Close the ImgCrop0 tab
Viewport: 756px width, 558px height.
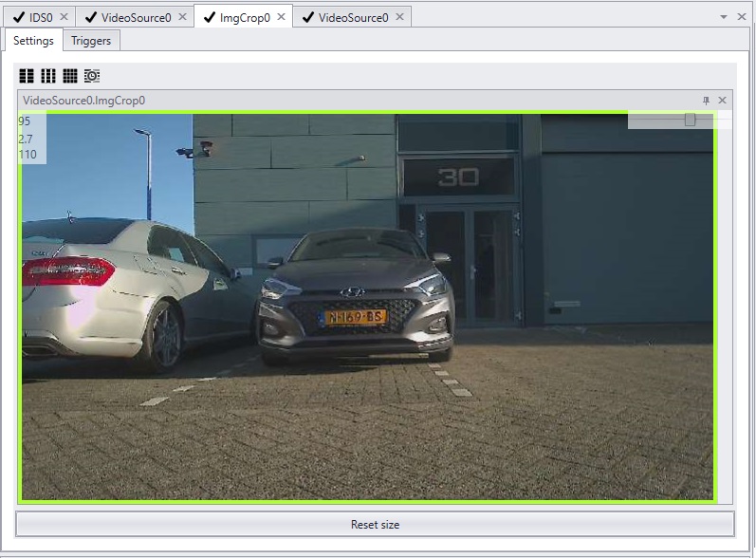tap(282, 17)
